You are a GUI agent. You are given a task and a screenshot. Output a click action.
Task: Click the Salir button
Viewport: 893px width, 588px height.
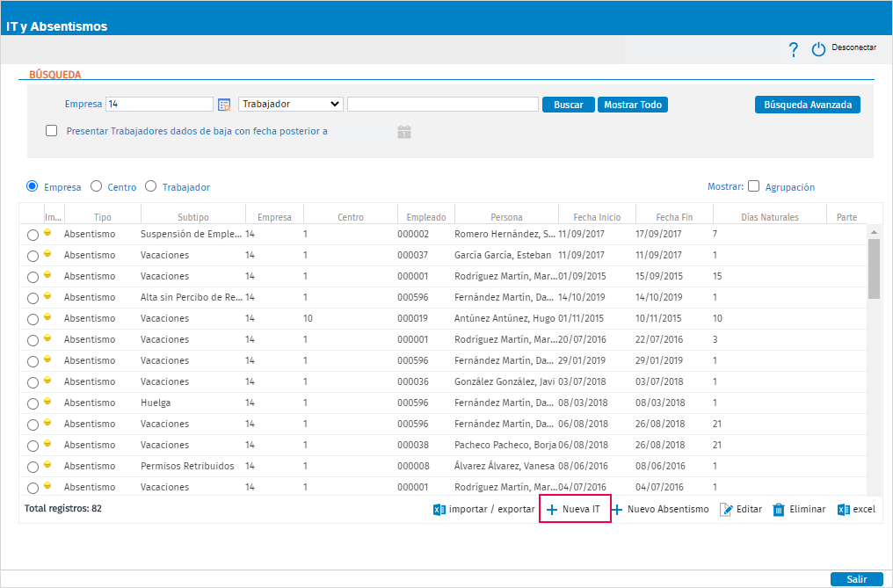[857, 579]
